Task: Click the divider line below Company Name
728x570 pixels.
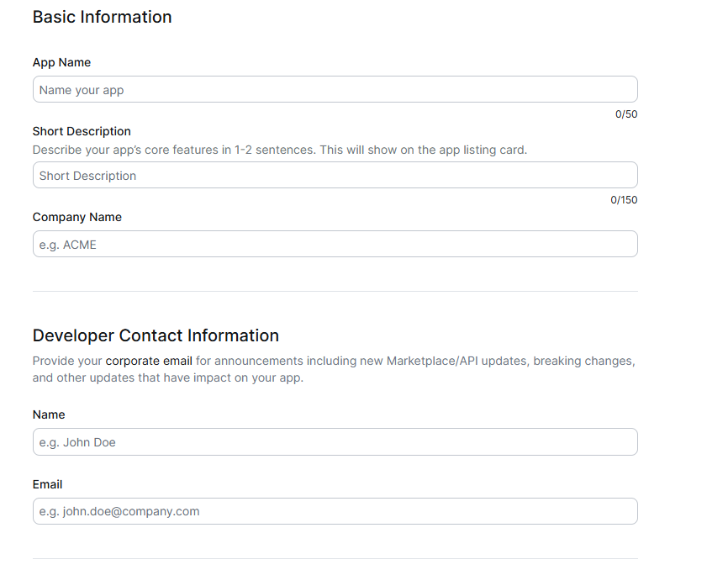Action: [335, 291]
